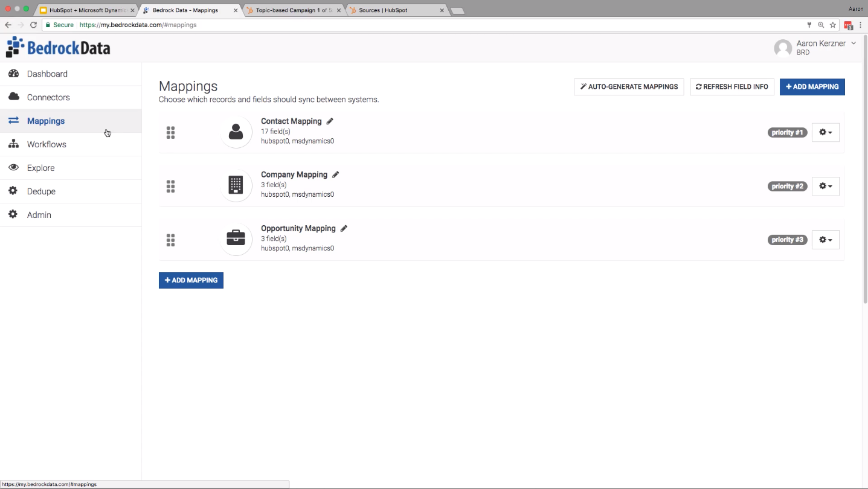The width and height of the screenshot is (868, 489).
Task: Switch to Topic-based Campaign browser tab
Action: 293,10
